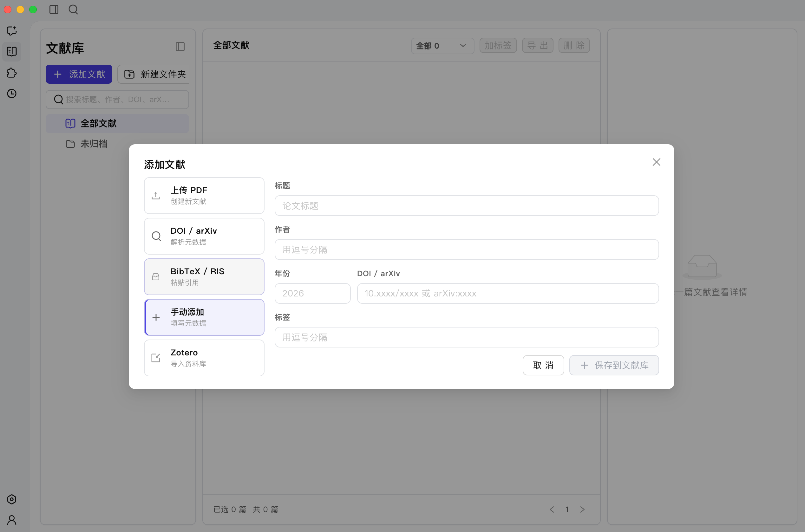
Task: Click the 取消 button
Action: tap(543, 366)
